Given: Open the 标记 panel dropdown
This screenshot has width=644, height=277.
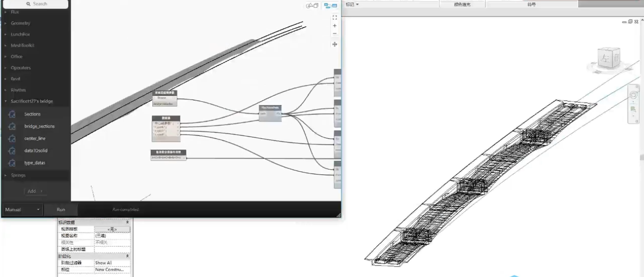Looking at the screenshot, I should 352,4.
